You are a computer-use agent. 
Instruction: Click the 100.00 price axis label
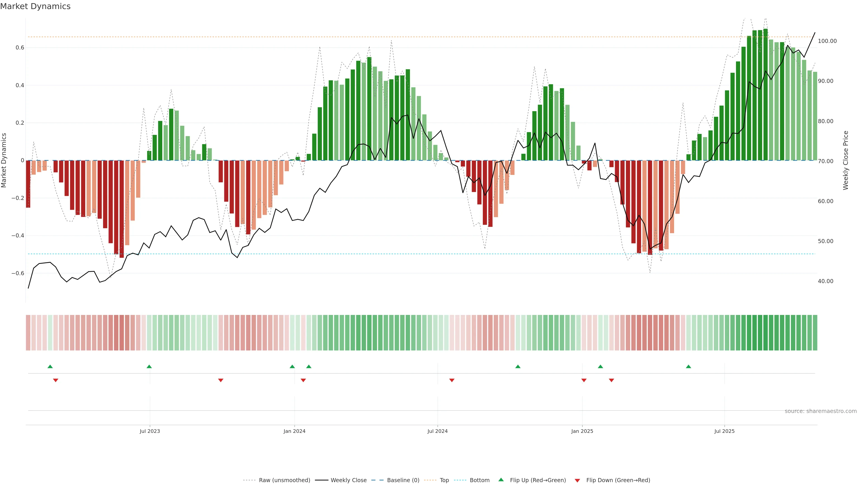(827, 41)
